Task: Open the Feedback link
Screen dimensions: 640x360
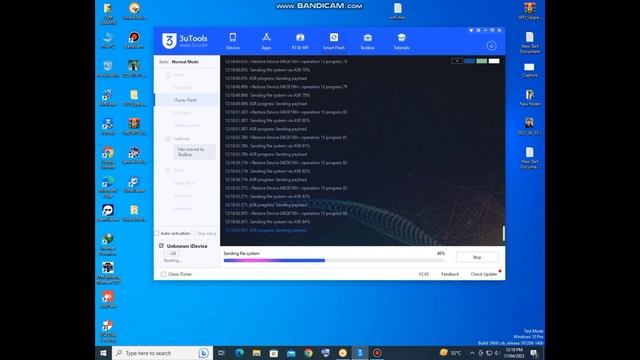Action: (x=450, y=274)
